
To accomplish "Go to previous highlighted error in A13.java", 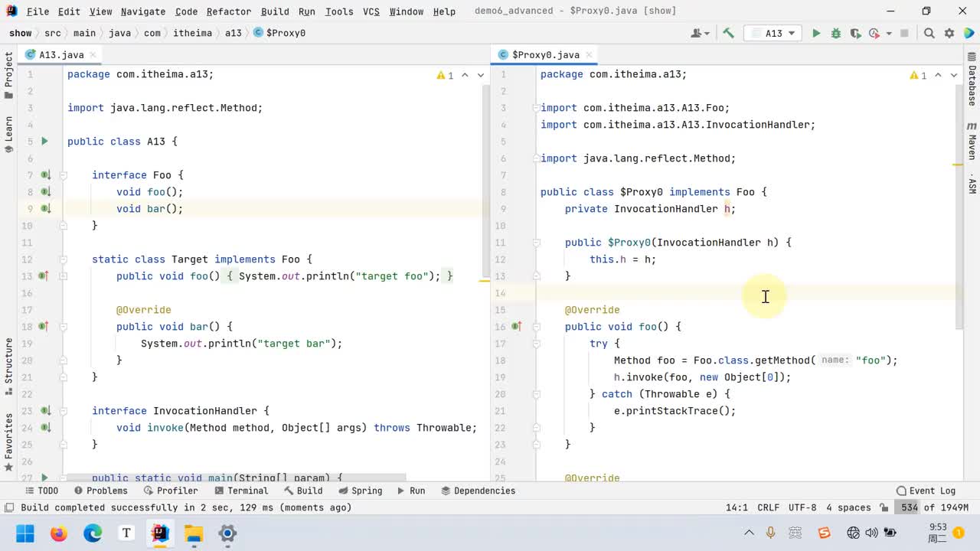I will (x=465, y=75).
